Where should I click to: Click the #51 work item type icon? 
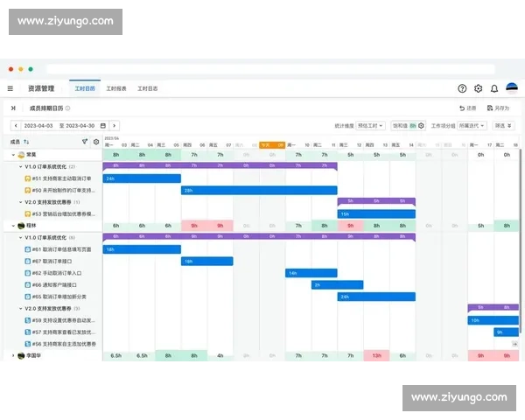coord(28,178)
